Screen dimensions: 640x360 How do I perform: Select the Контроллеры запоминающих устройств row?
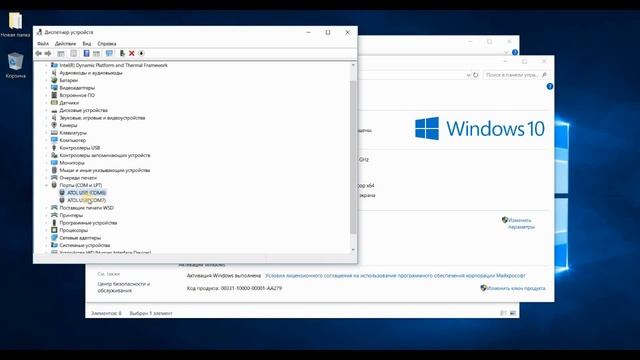105,155
